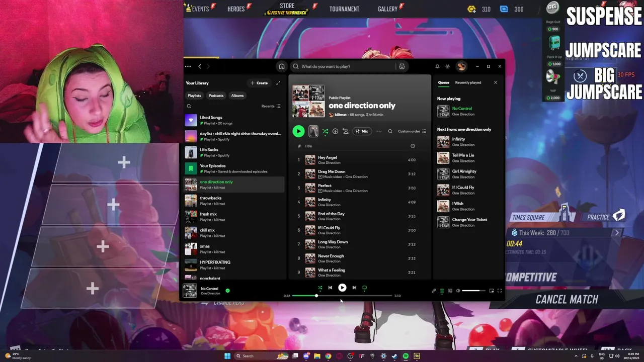Open Liked Songs playlist
The width and height of the screenshot is (644, 362).
[234, 120]
